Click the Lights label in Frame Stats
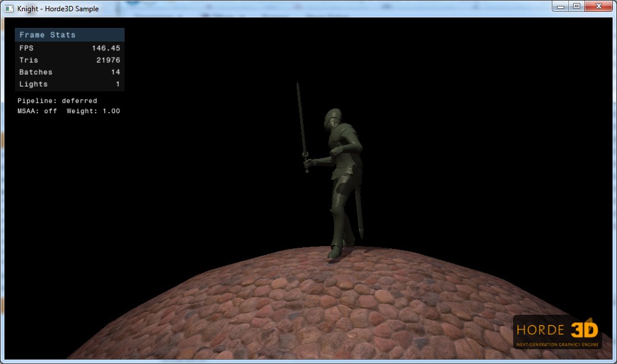The width and height of the screenshot is (617, 364). pos(33,84)
